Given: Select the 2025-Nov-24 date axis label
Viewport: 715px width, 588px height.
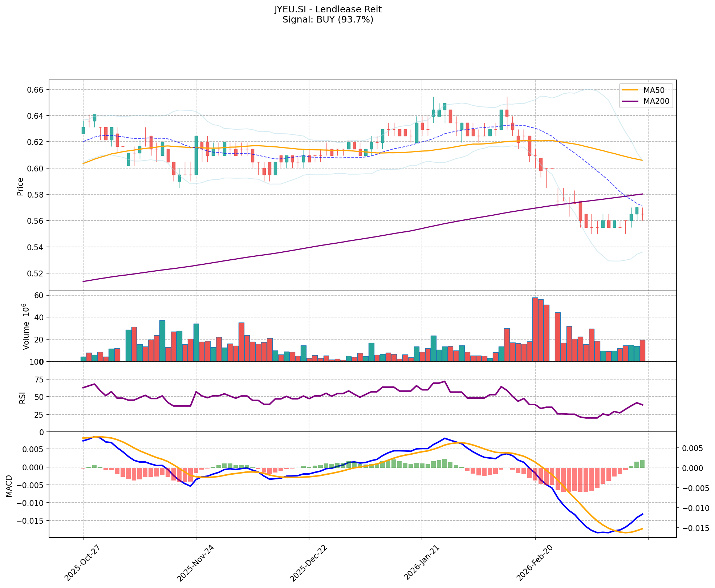Looking at the screenshot, I should point(195,563).
